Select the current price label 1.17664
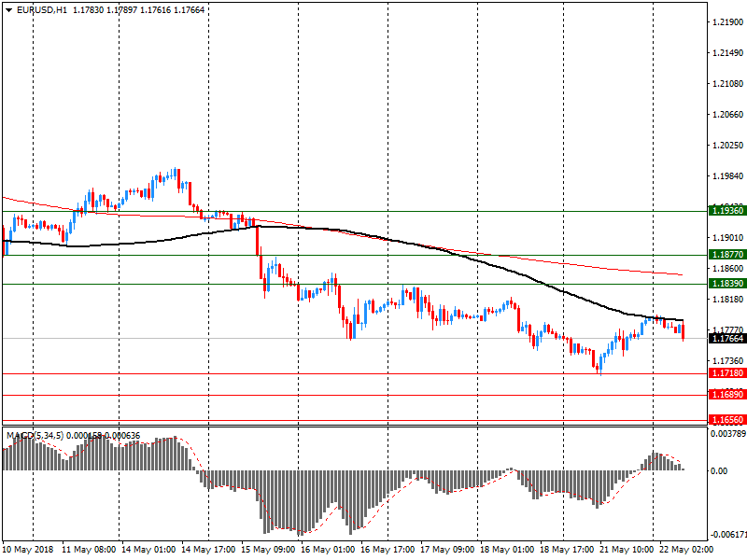Screen dimensions: 747x560 [726, 339]
